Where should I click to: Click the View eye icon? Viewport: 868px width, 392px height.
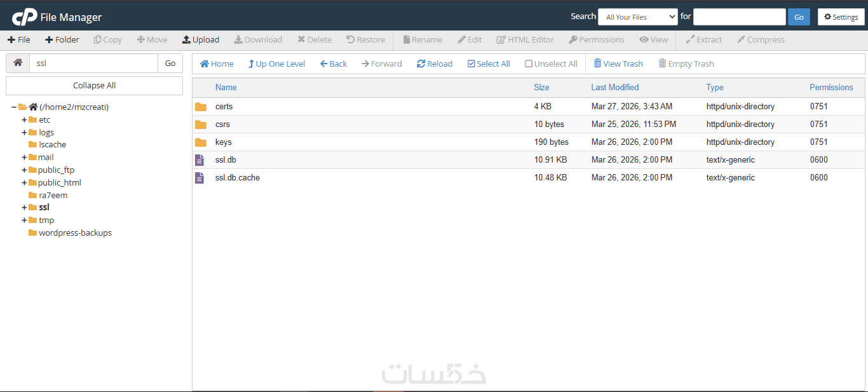point(644,39)
